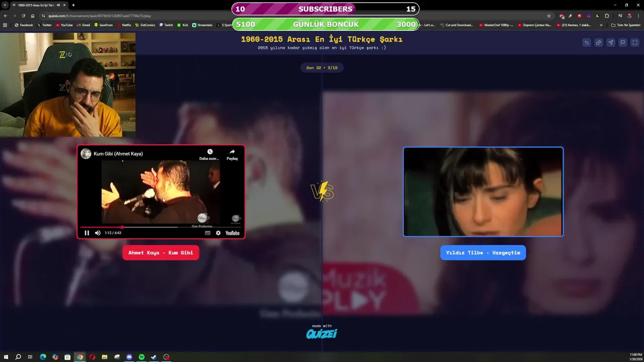Viewport: 644px width, 362px height.
Task: Pause the Kum Gibi YouTube video
Action: pos(87,233)
